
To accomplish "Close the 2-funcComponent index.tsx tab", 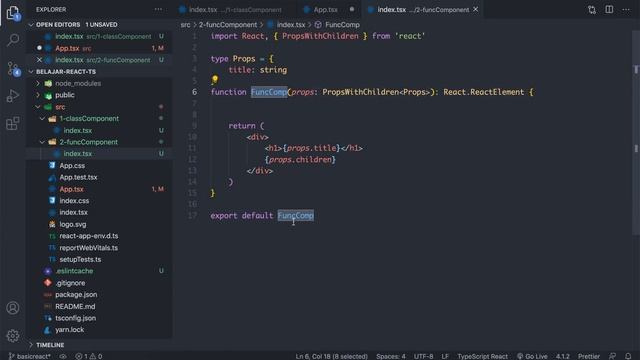I will pos(476,9).
